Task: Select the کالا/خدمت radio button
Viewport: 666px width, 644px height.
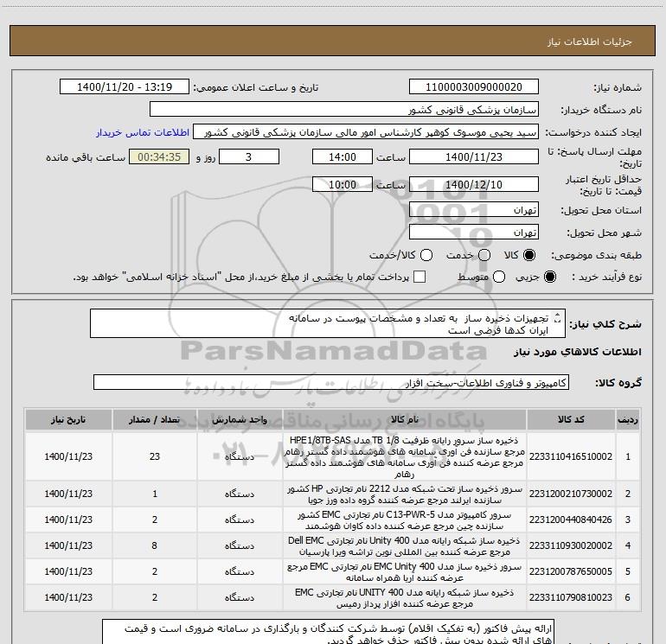Action: click(x=426, y=255)
